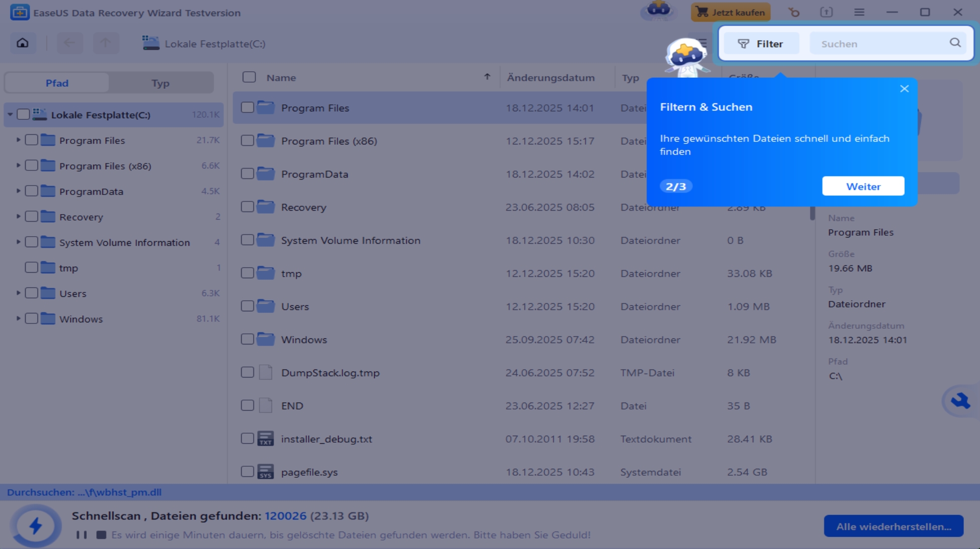Pause the scan with pause icon

pos(81,535)
